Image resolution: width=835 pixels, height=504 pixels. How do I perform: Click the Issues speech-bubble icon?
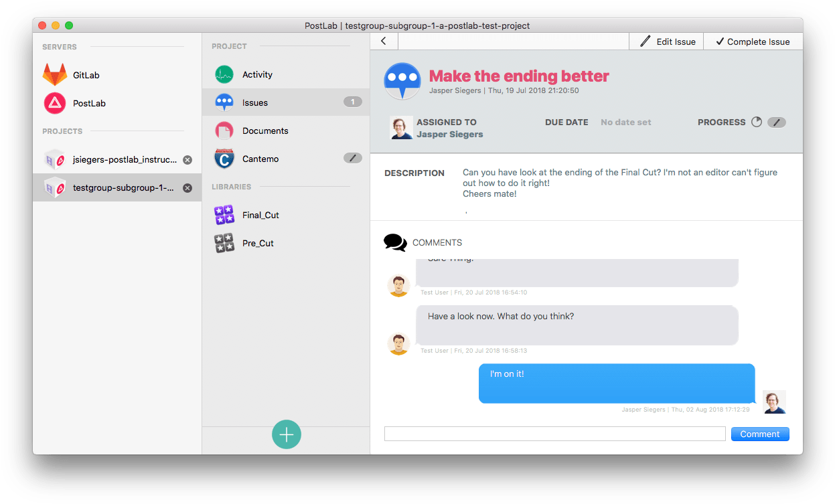point(224,102)
